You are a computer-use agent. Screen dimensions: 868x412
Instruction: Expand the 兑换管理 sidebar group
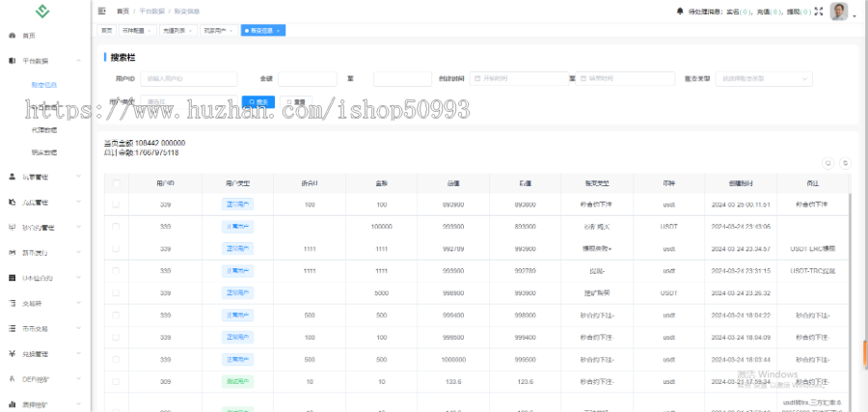79,354
